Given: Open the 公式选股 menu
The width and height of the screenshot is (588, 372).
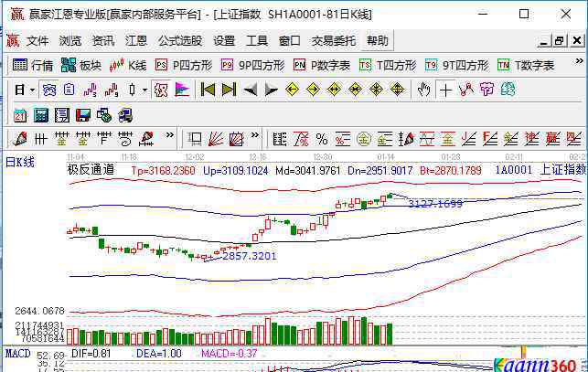Looking at the screenshot, I should coord(180,40).
